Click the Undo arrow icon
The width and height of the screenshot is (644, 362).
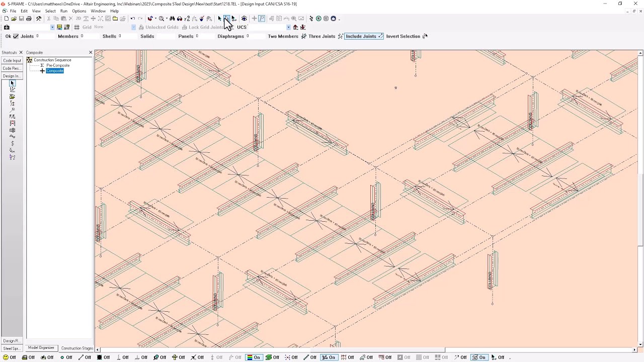tap(133, 19)
